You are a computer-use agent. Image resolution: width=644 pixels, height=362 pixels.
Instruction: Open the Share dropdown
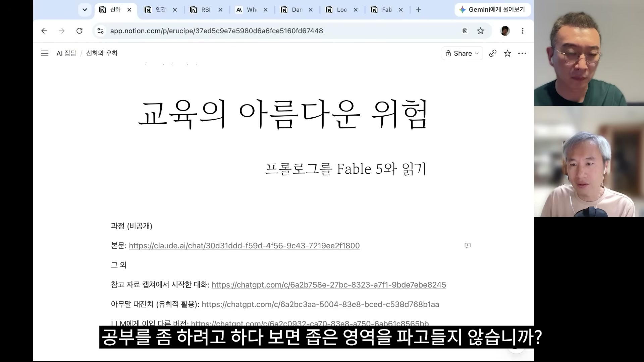pos(462,53)
